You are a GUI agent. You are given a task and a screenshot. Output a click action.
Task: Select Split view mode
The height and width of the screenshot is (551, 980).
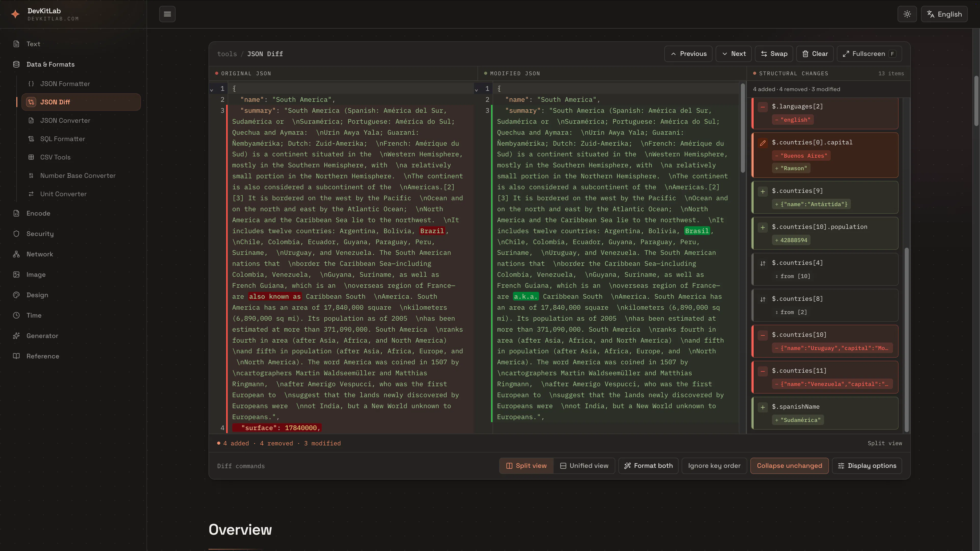(x=526, y=466)
